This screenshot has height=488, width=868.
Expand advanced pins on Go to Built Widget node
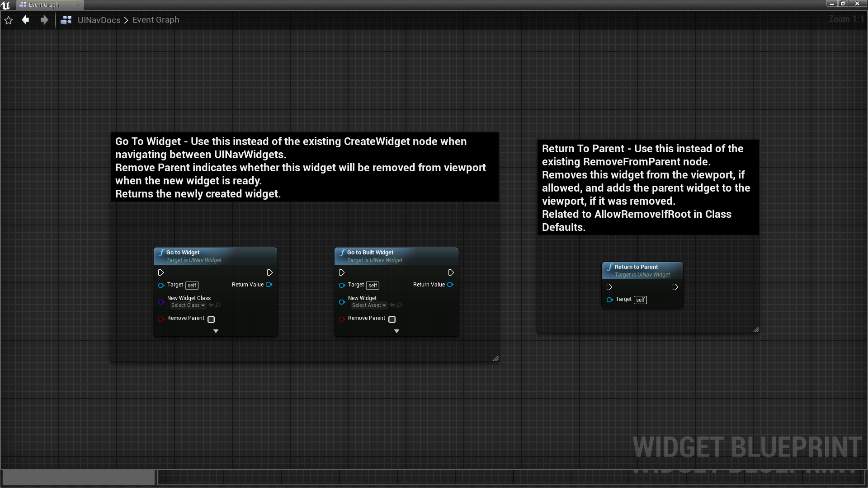coord(396,331)
